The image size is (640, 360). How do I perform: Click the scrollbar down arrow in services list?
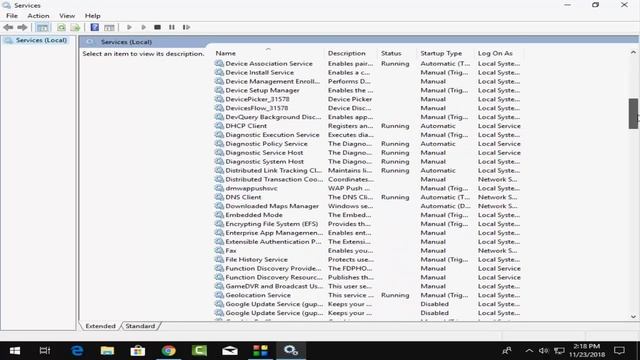633,316
